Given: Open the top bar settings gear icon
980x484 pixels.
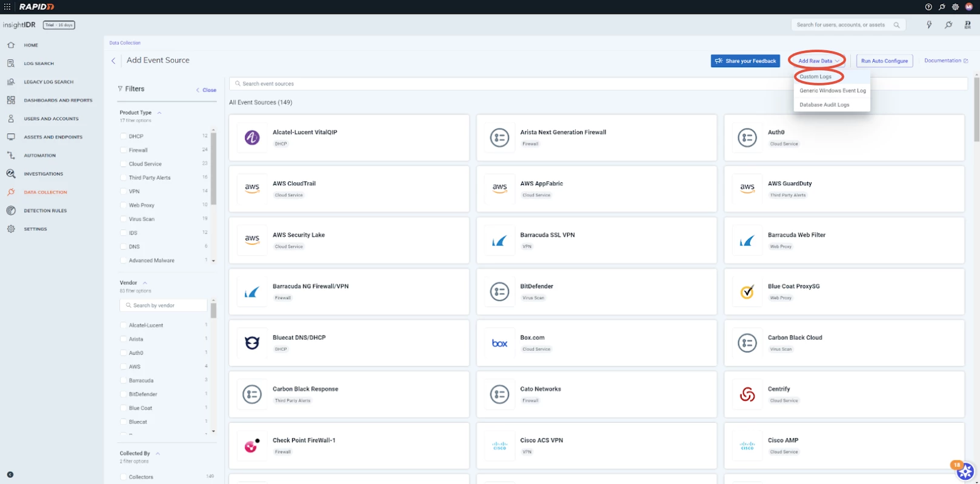Looking at the screenshot, I should pos(955,7).
